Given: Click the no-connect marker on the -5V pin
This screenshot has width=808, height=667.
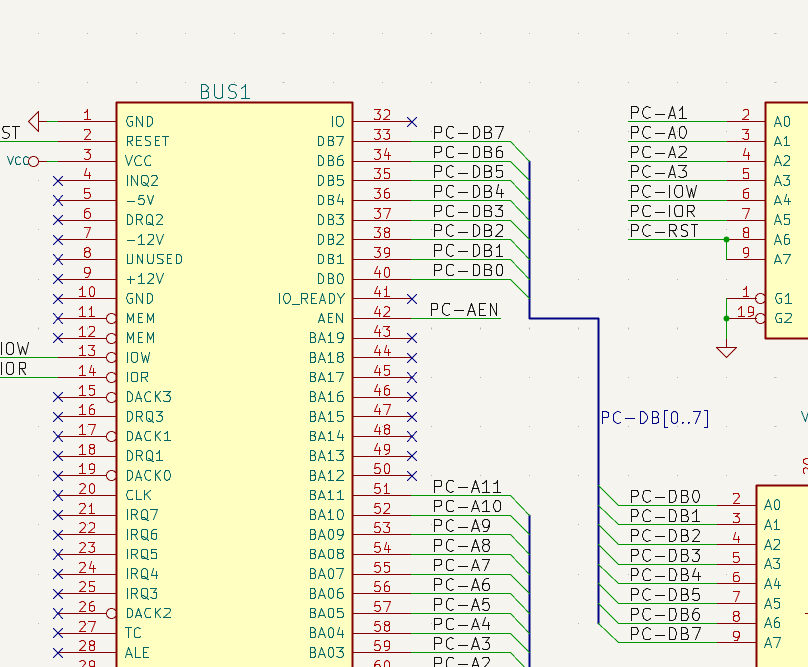Looking at the screenshot, I should click(59, 200).
